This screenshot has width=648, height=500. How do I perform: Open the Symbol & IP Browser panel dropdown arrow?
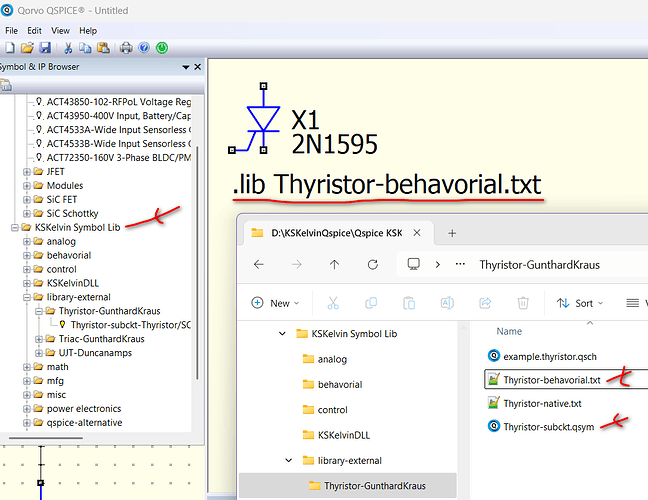[x=186, y=67]
